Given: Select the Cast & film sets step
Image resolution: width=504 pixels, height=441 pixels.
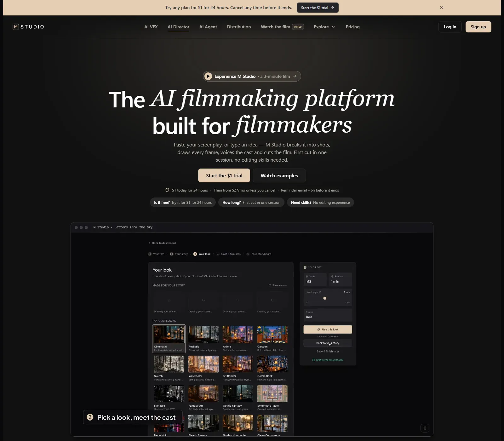Looking at the screenshot, I should point(228,254).
